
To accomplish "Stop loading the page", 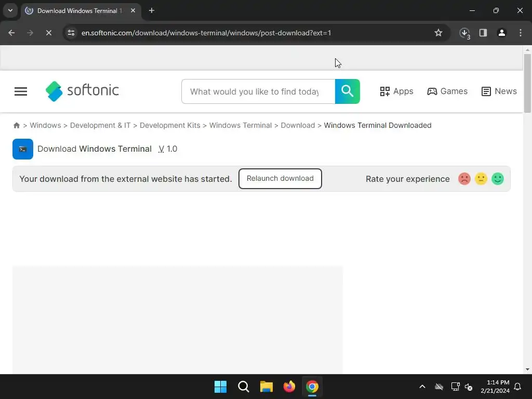I will [48, 33].
